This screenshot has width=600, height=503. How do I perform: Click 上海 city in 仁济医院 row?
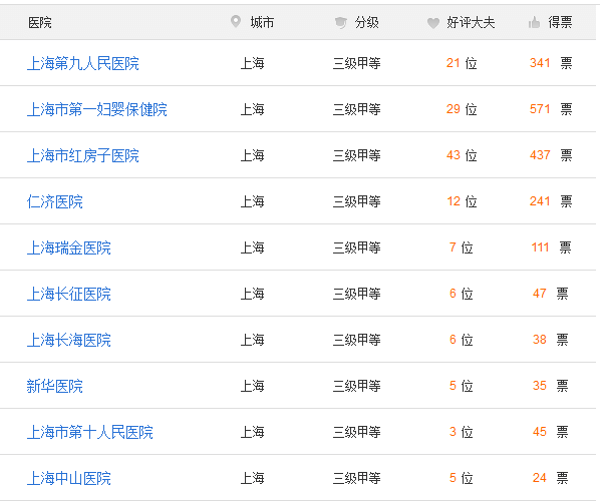coord(252,202)
